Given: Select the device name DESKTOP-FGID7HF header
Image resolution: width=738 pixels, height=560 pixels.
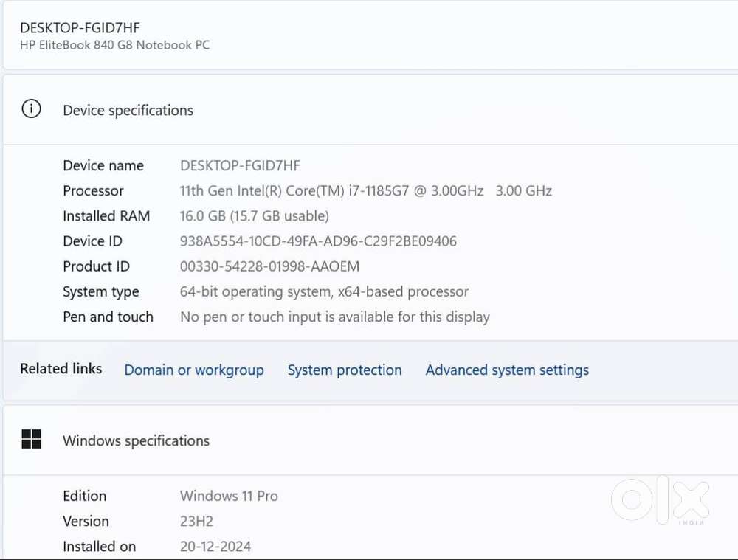Looking at the screenshot, I should [x=78, y=27].
